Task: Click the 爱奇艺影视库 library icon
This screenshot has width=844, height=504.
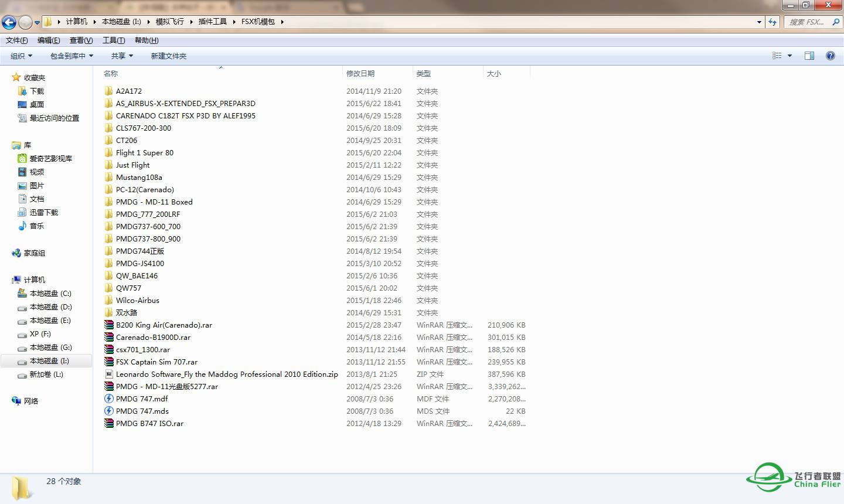Action: point(22,159)
